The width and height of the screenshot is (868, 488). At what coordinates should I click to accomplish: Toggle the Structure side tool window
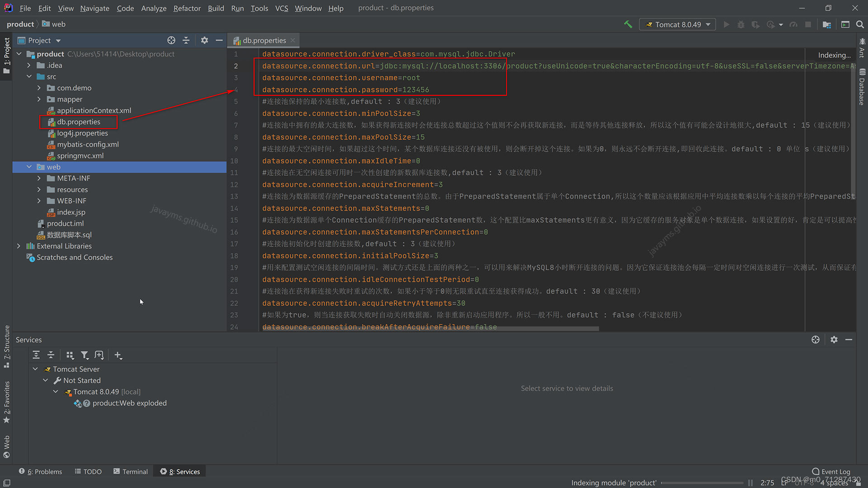[6, 346]
